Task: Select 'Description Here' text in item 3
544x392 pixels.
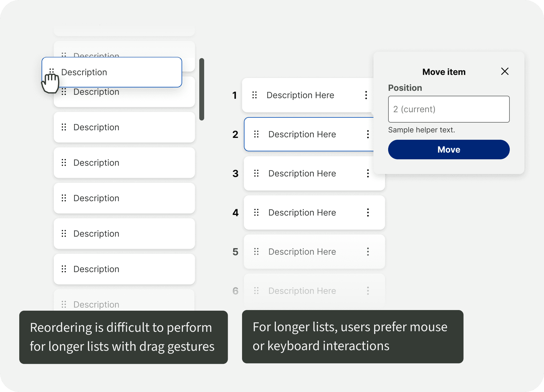Action: (x=302, y=173)
